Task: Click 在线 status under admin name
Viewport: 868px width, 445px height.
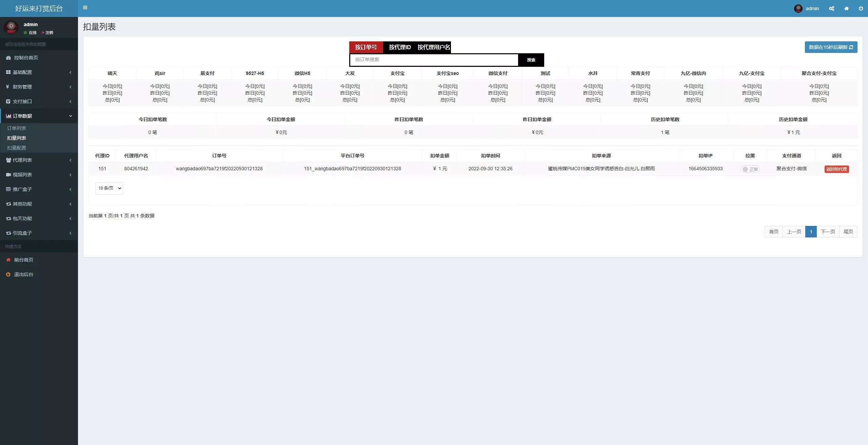Action: coord(30,33)
